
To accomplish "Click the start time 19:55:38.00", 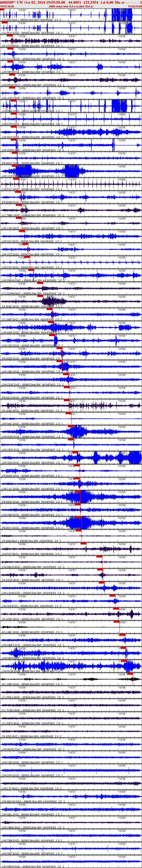I will 7,6.
